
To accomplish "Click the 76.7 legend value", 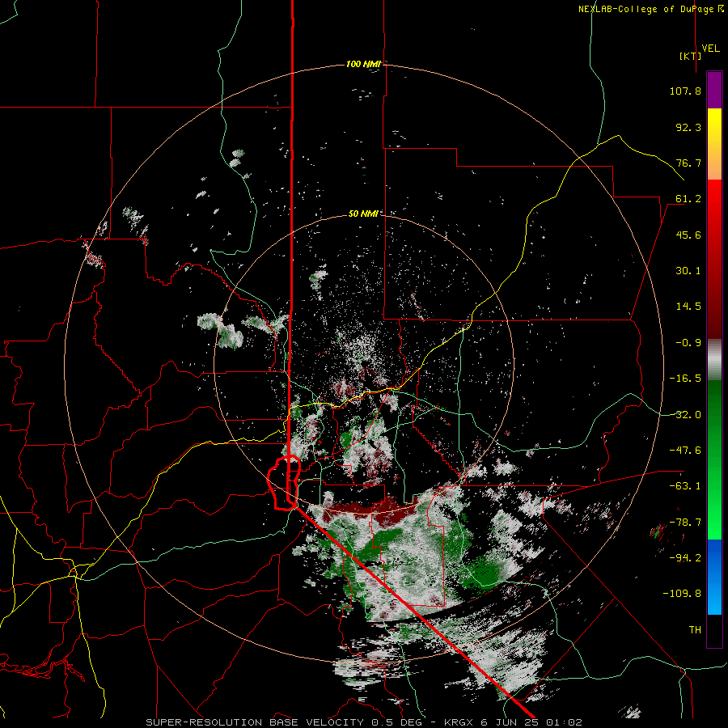I will tap(688, 163).
